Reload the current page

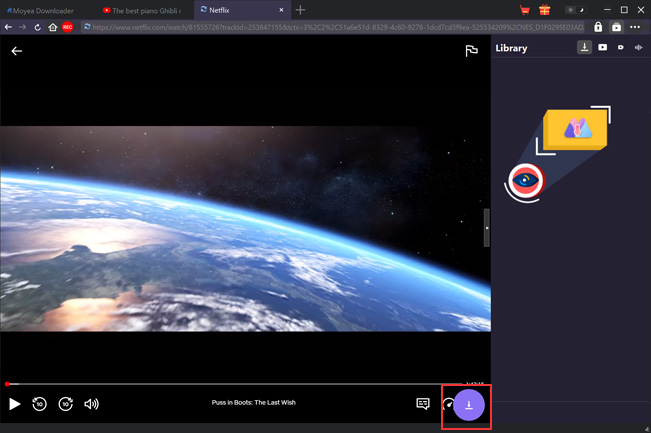point(37,27)
